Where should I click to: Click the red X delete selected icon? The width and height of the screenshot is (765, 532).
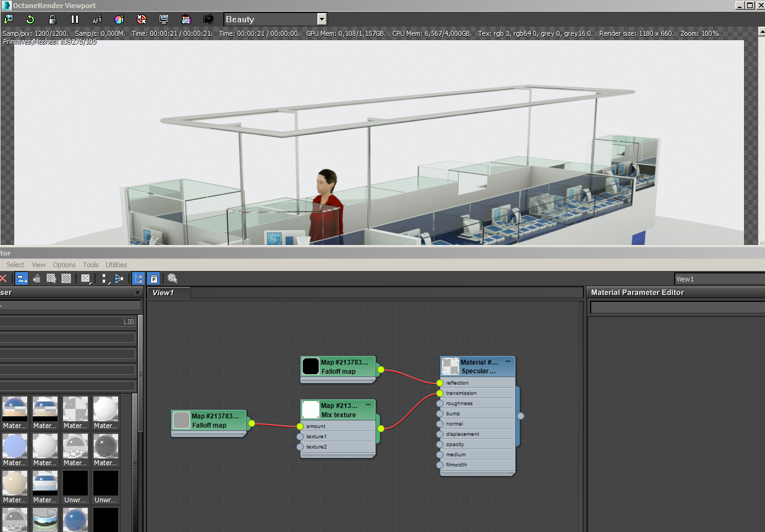point(3,279)
